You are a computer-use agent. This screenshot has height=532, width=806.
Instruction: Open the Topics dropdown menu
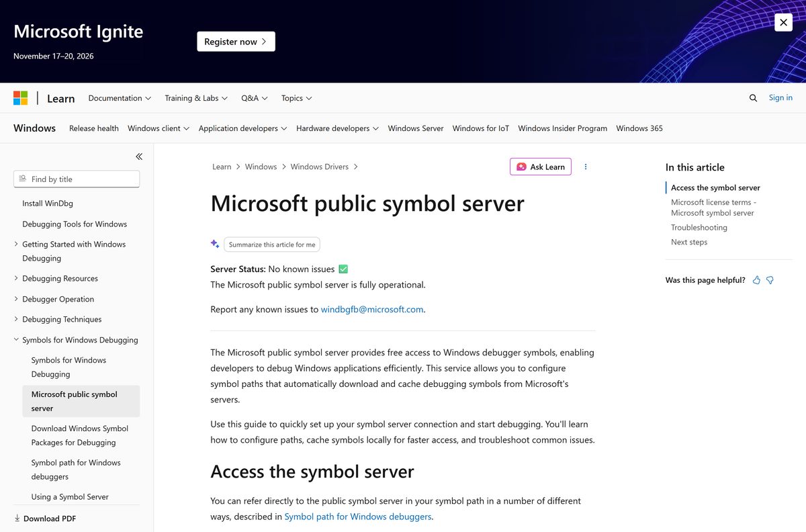(x=297, y=98)
